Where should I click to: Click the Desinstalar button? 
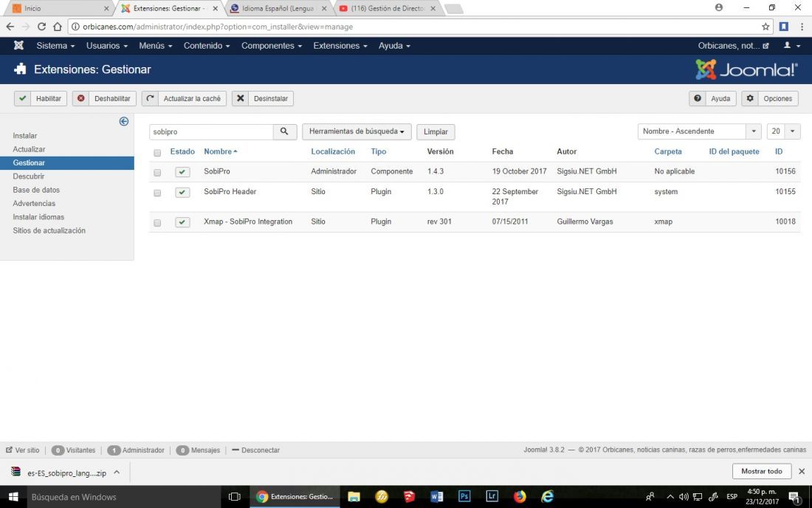(x=263, y=98)
